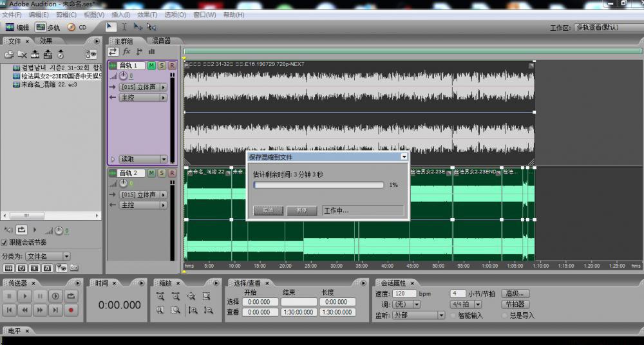
Task: Show the Inputs/Outputs arrows view in main panel
Action: tap(113, 51)
